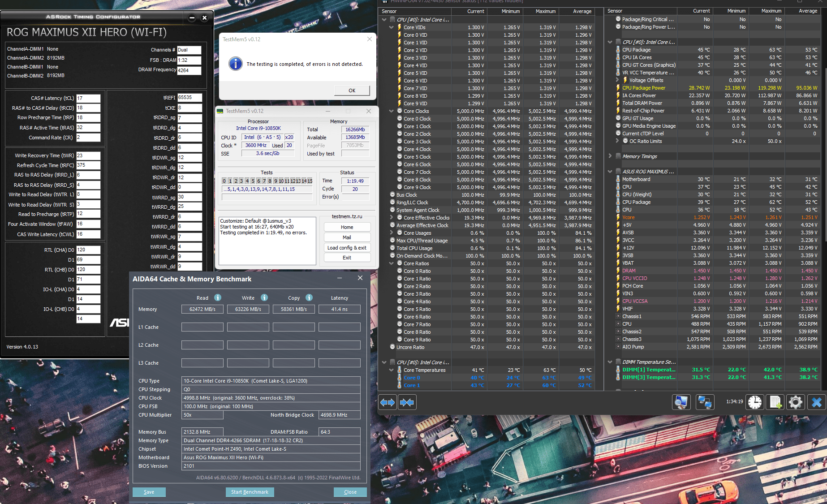Click fan icon beside Chassis1

point(618,316)
